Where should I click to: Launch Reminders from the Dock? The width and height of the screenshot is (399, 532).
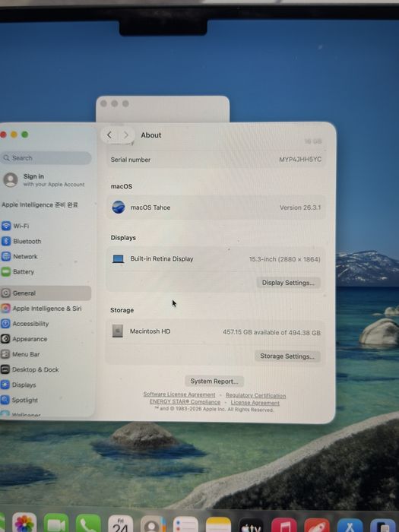[x=185, y=524]
